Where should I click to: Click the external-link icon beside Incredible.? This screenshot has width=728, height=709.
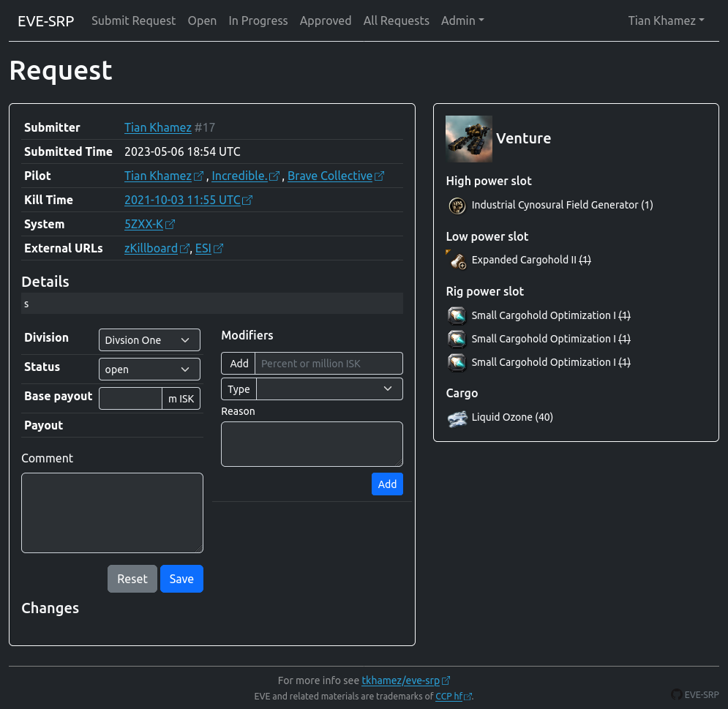click(274, 176)
